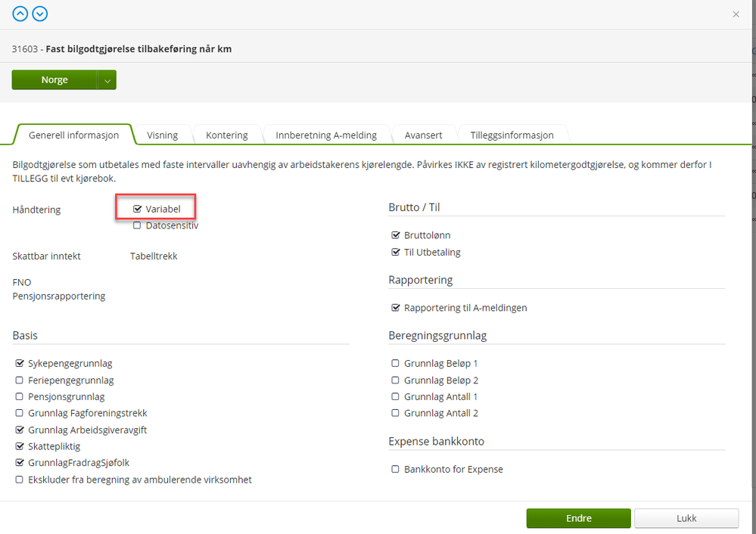Toggle the Variabel checkbox
Image resolution: width=756 pixels, height=534 pixels.
[x=138, y=209]
